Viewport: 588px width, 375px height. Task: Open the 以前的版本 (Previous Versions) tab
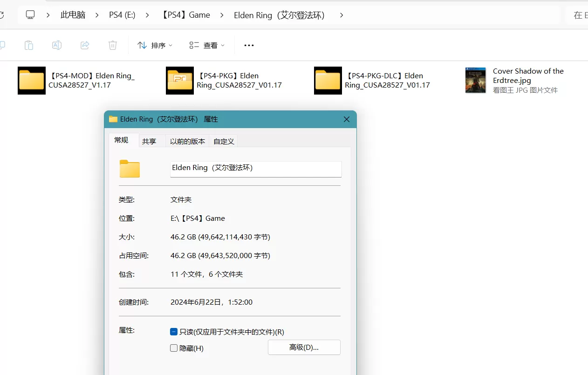coord(187,141)
